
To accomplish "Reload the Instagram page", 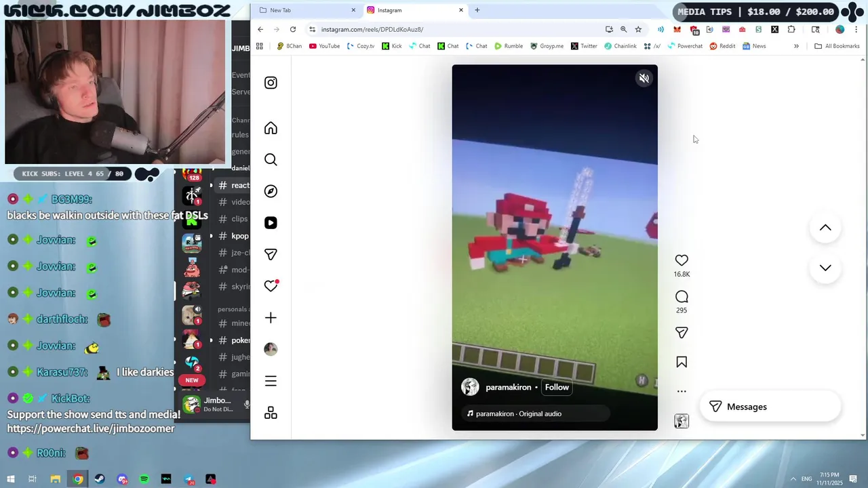I will pyautogui.click(x=293, y=29).
